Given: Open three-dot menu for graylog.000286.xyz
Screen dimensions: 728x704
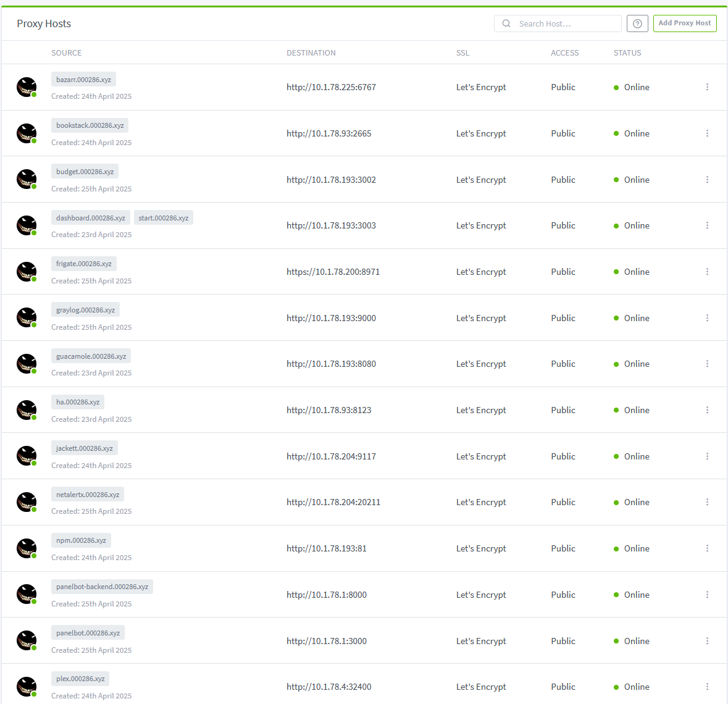Looking at the screenshot, I should (x=707, y=318).
